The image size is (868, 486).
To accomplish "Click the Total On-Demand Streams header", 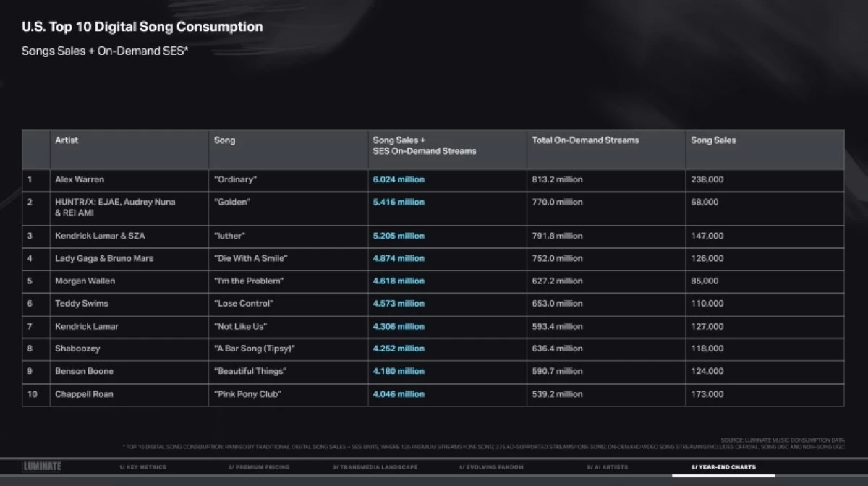I will [x=585, y=140].
